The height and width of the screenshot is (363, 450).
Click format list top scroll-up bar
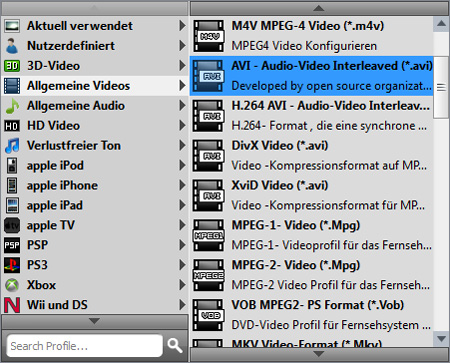point(319,8)
